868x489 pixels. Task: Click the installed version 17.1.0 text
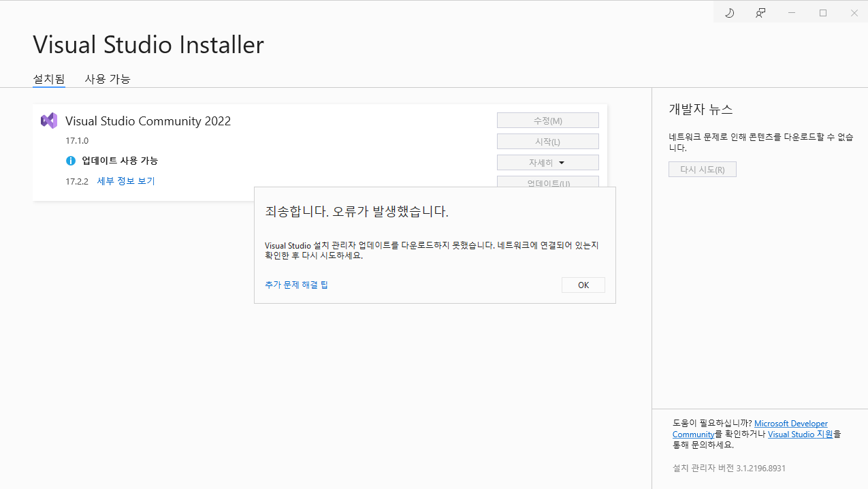tap(77, 141)
